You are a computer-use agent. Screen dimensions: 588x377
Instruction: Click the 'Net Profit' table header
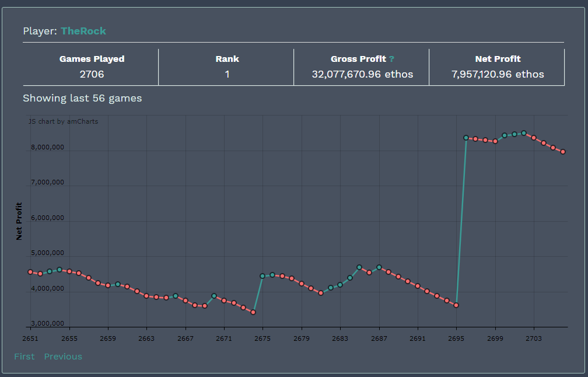tap(498, 59)
